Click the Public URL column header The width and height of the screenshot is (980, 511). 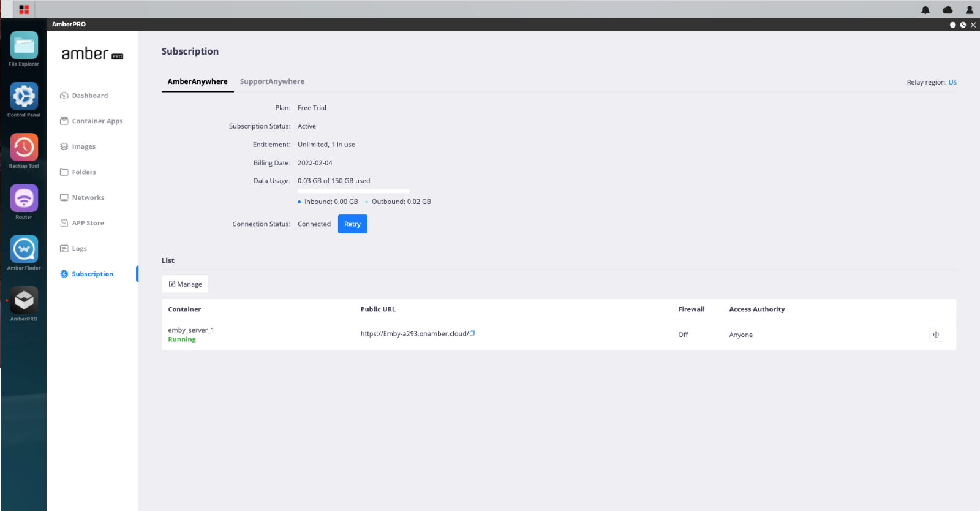378,309
